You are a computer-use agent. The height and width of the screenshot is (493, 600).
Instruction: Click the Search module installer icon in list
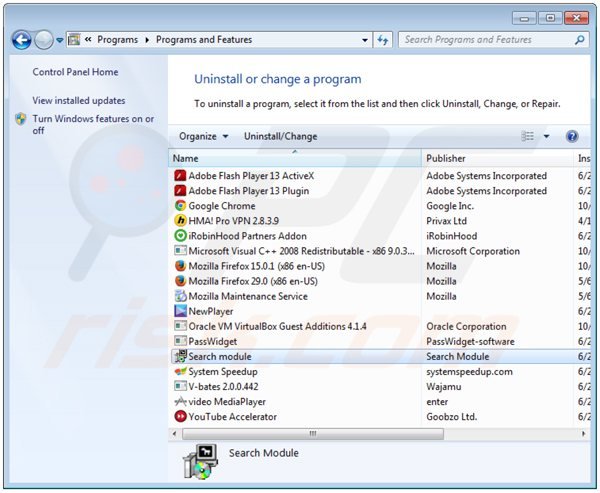point(180,356)
